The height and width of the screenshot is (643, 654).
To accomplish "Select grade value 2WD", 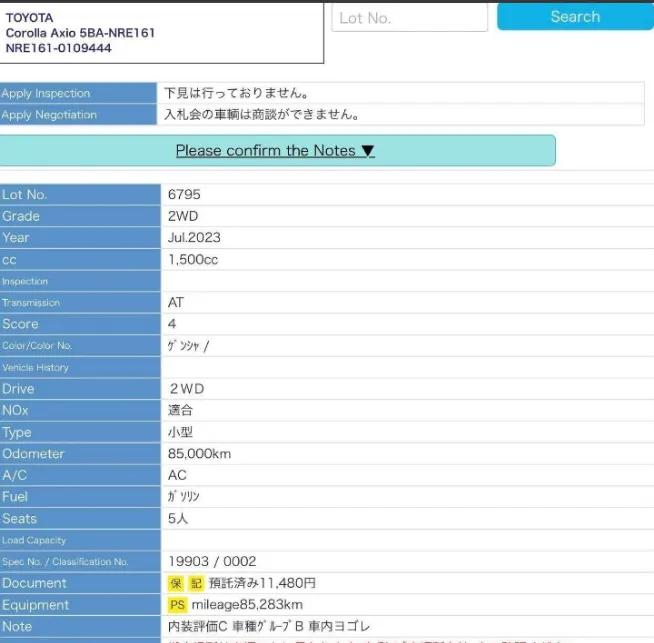I will (x=183, y=216).
